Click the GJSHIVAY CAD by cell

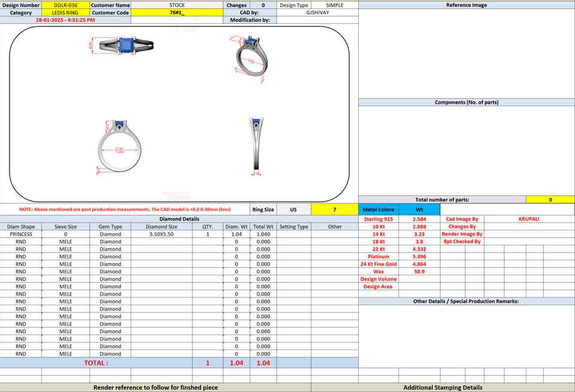click(317, 13)
